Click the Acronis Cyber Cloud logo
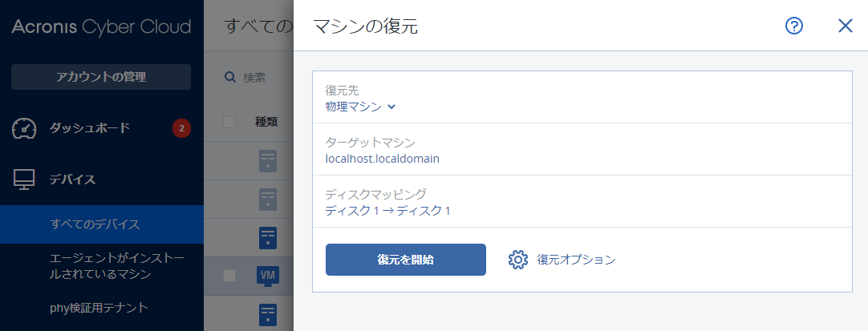This screenshot has height=331, width=868. 101,26
